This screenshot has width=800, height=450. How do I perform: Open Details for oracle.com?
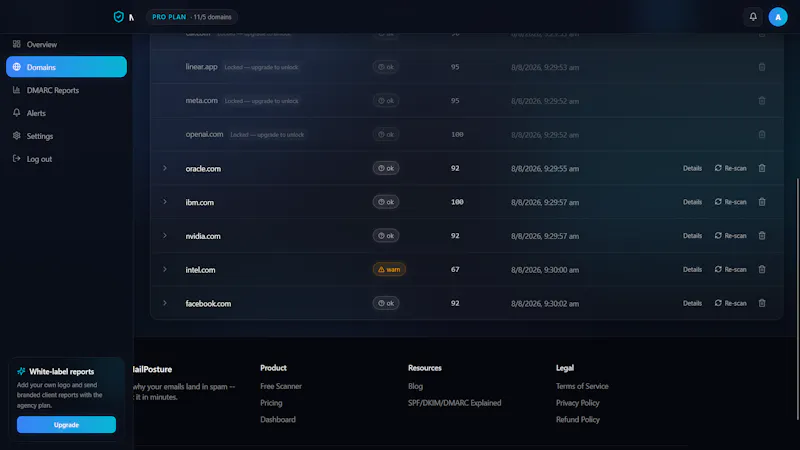pos(692,168)
